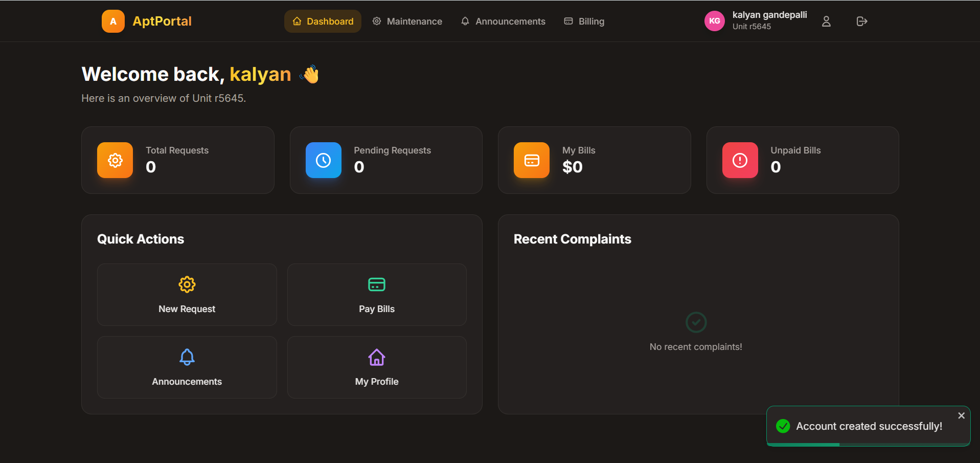The image size is (980, 463).
Task: Click the Quick Actions heading
Action: [x=141, y=239]
